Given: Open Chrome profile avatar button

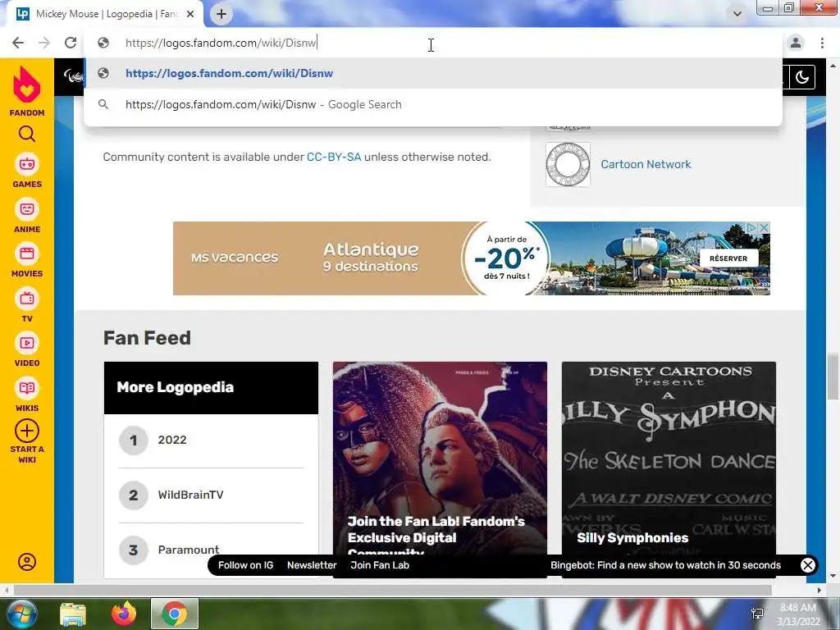Looking at the screenshot, I should [796, 43].
